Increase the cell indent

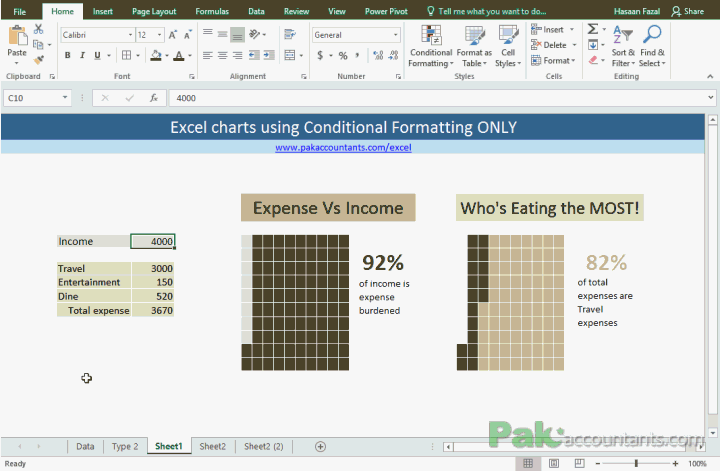269,56
